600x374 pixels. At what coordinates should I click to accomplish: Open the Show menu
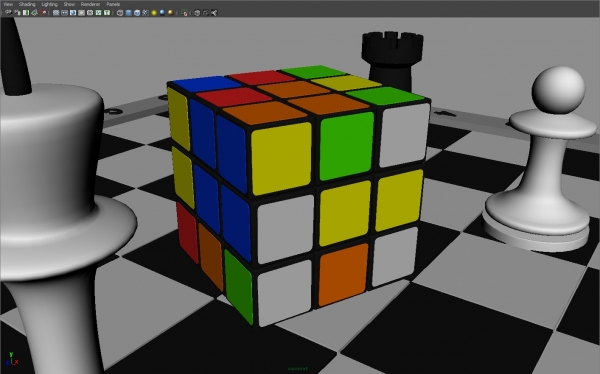click(x=69, y=4)
